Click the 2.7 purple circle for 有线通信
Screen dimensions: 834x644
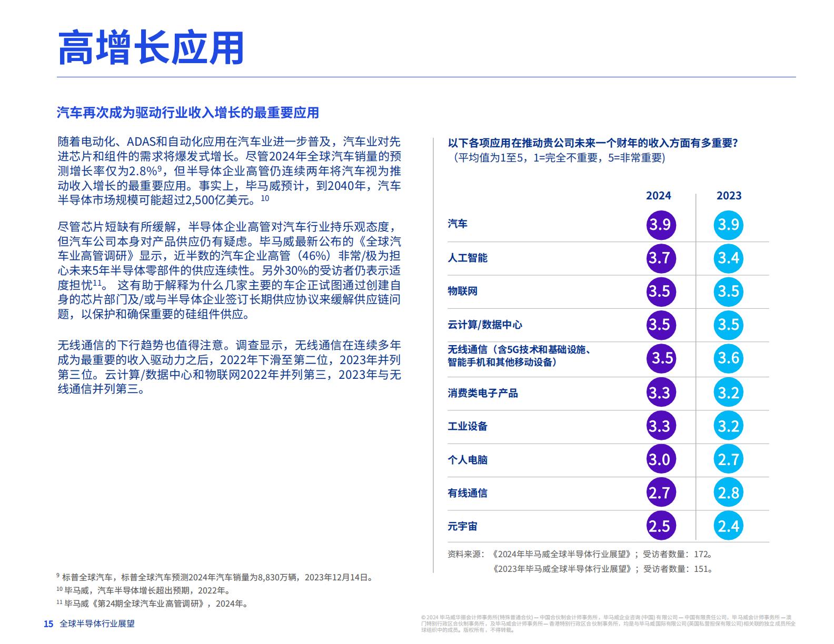[661, 492]
